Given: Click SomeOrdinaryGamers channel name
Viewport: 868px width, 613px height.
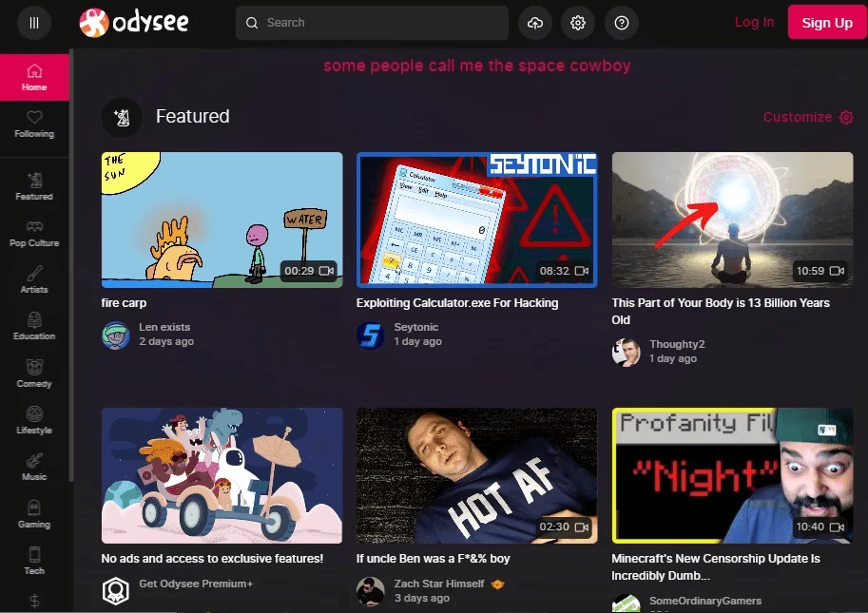Looking at the screenshot, I should coord(705,601).
